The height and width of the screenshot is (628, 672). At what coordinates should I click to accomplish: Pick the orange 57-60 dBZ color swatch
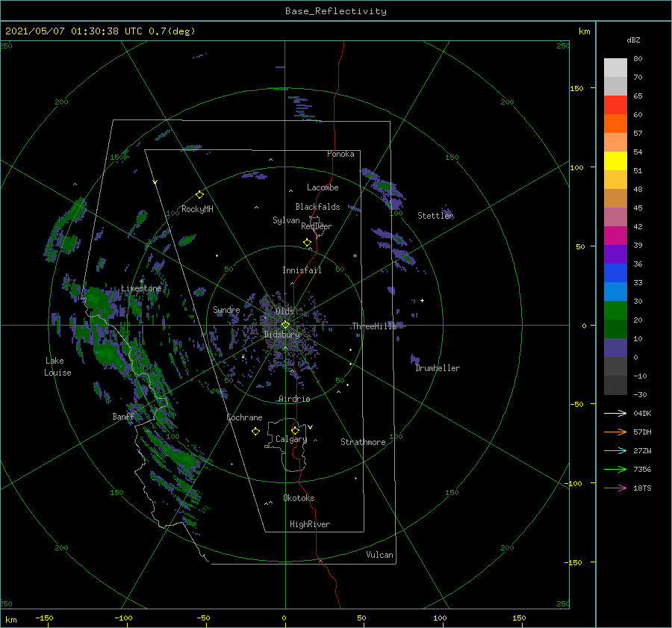(x=615, y=123)
